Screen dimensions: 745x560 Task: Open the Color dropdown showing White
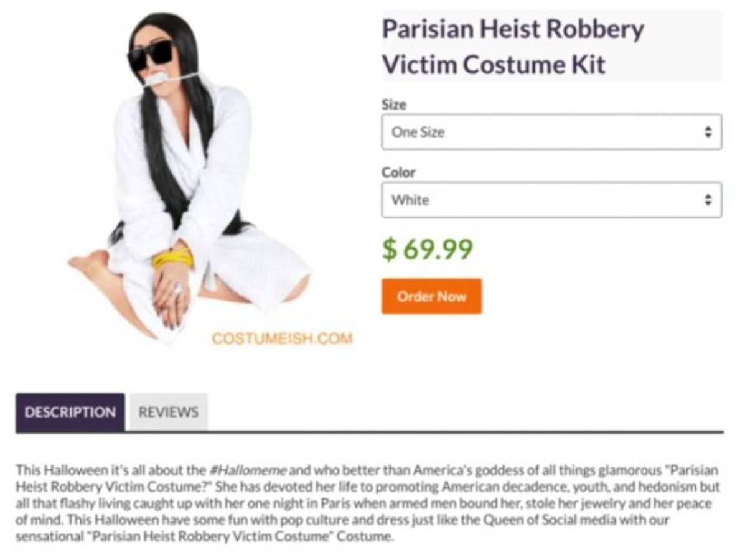pos(551,200)
